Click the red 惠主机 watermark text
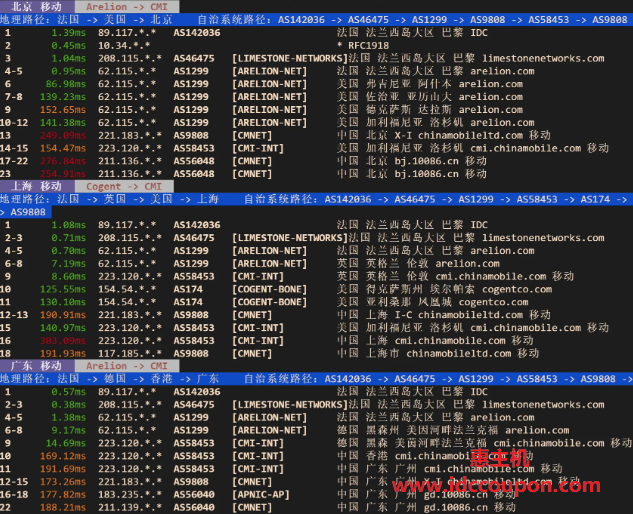 [499, 458]
